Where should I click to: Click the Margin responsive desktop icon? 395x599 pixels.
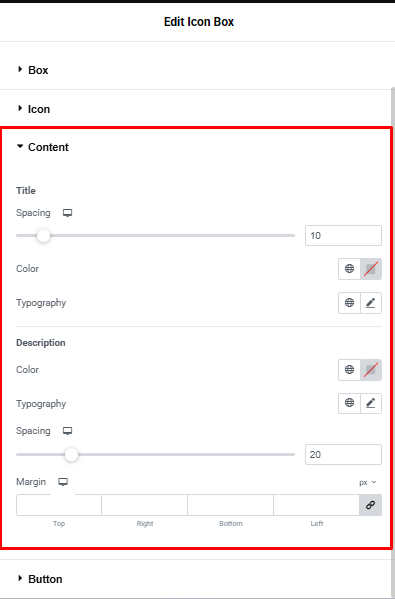pyautogui.click(x=63, y=482)
